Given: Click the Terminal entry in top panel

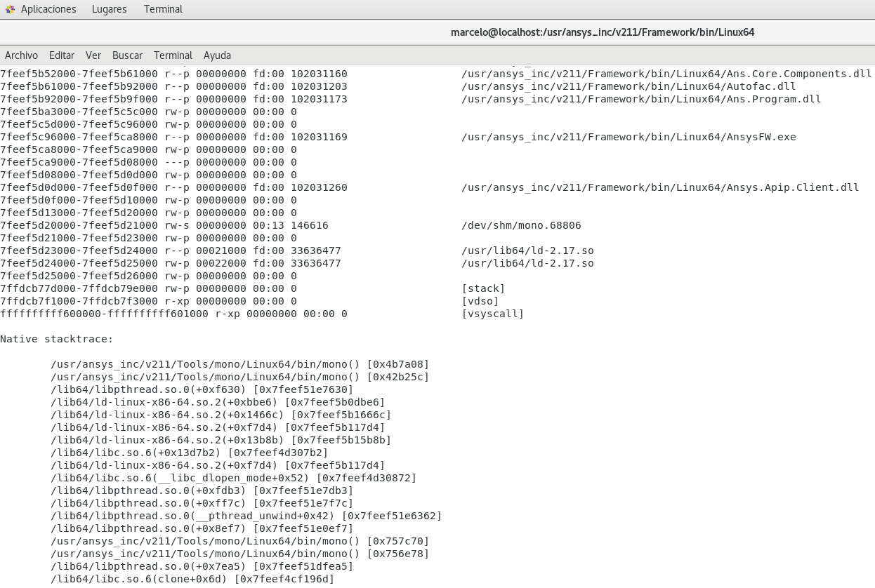Looking at the screenshot, I should point(163,9).
